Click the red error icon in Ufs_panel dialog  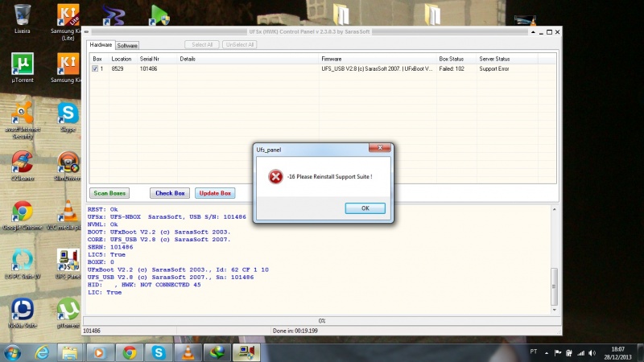point(276,176)
